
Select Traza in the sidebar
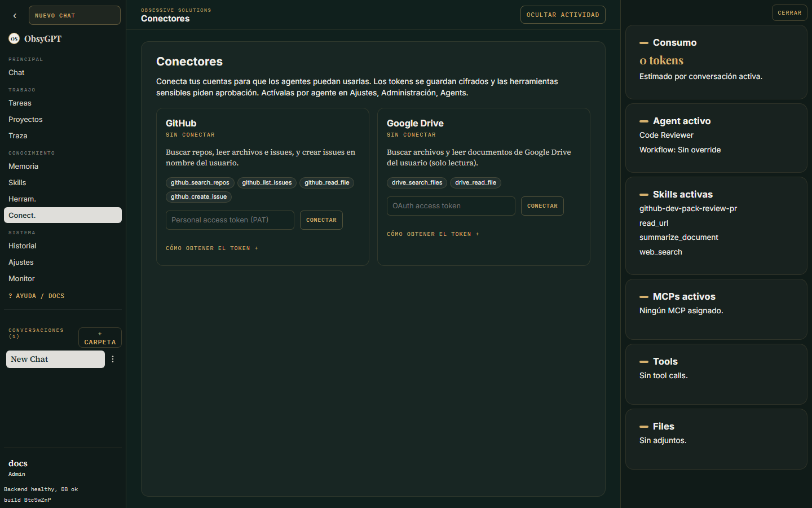[63, 135]
